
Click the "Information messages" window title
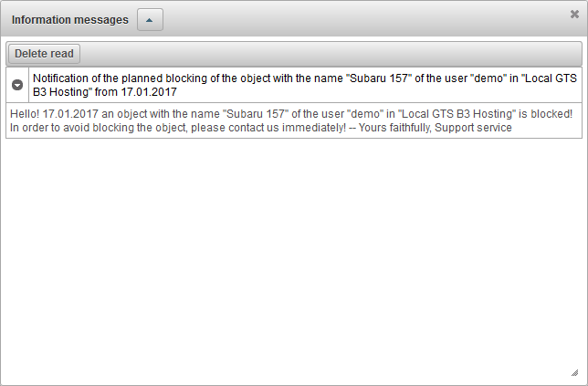tap(69, 19)
